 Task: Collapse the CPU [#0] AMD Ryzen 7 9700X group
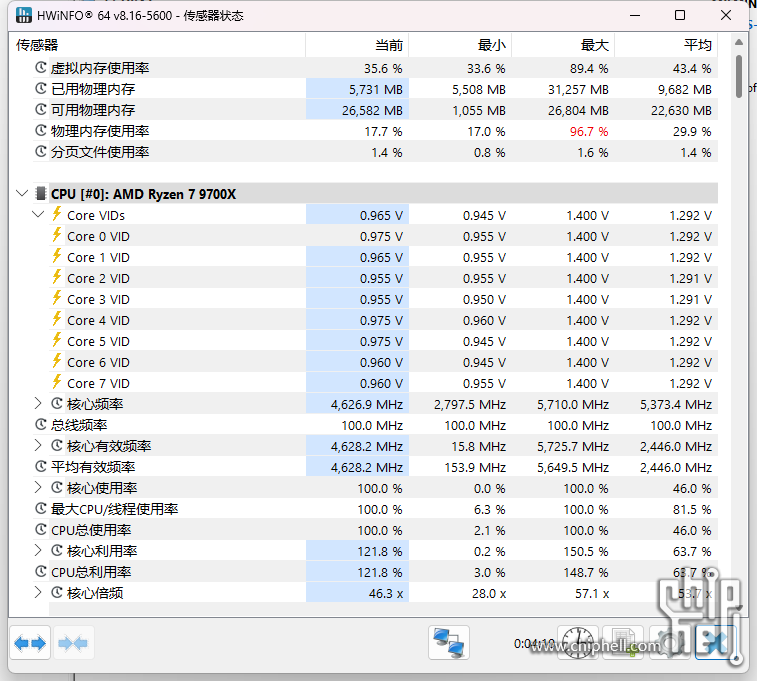pyautogui.click(x=22, y=194)
